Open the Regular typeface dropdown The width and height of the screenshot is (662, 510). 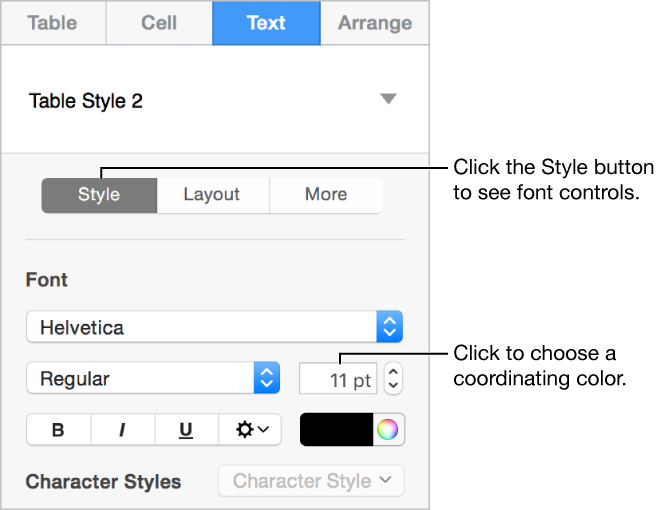(153, 378)
